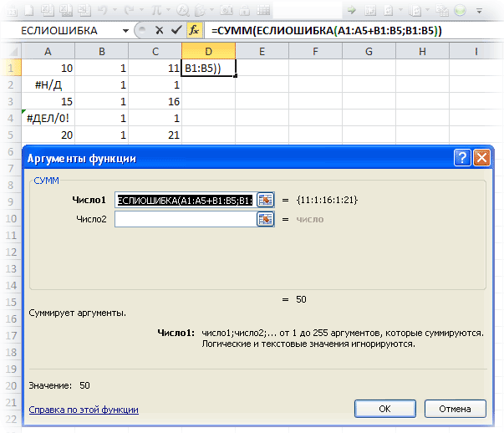Click the active cell D1 showing B1:B5))
The image size is (504, 433).
click(x=209, y=68)
